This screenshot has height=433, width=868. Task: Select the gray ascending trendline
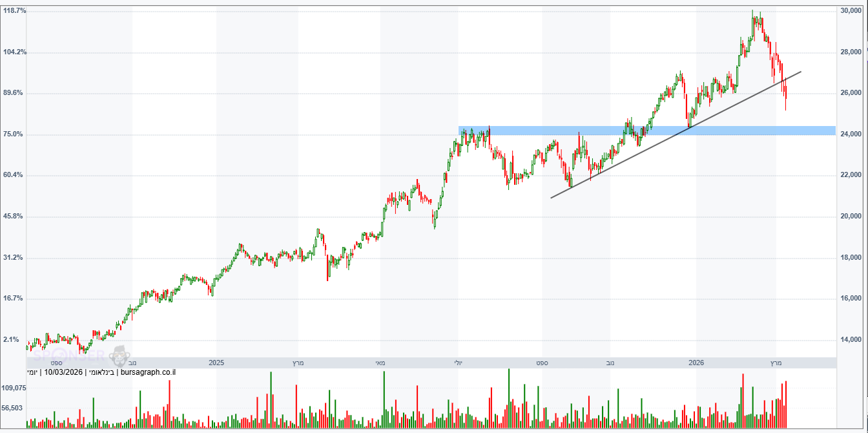click(x=676, y=134)
